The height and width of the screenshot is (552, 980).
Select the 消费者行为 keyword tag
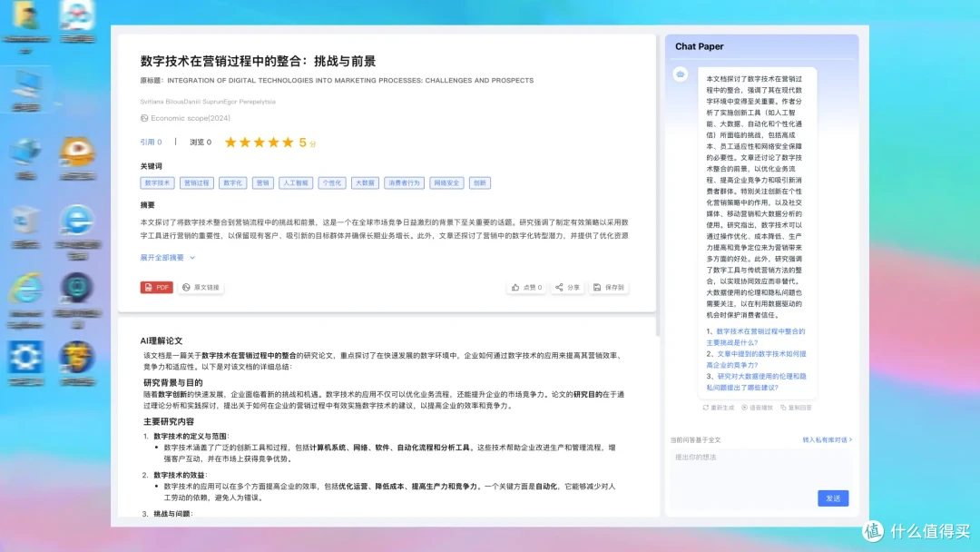[404, 183]
